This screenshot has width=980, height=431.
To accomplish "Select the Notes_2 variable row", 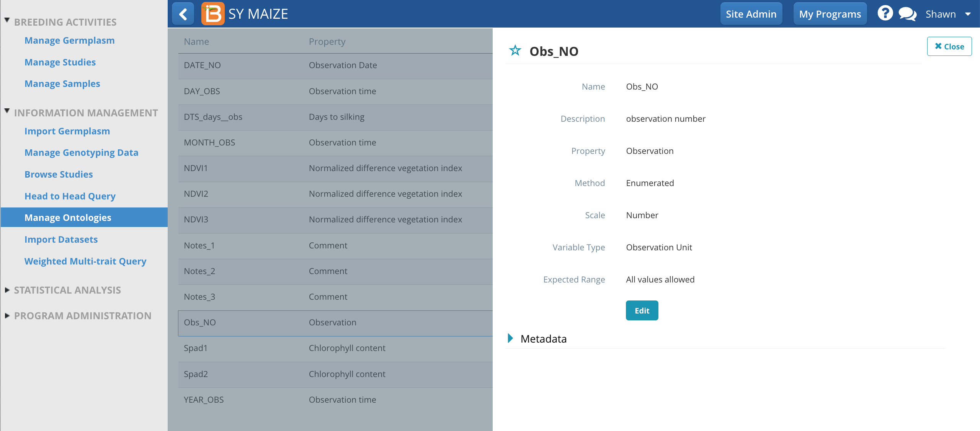I will pyautogui.click(x=335, y=271).
